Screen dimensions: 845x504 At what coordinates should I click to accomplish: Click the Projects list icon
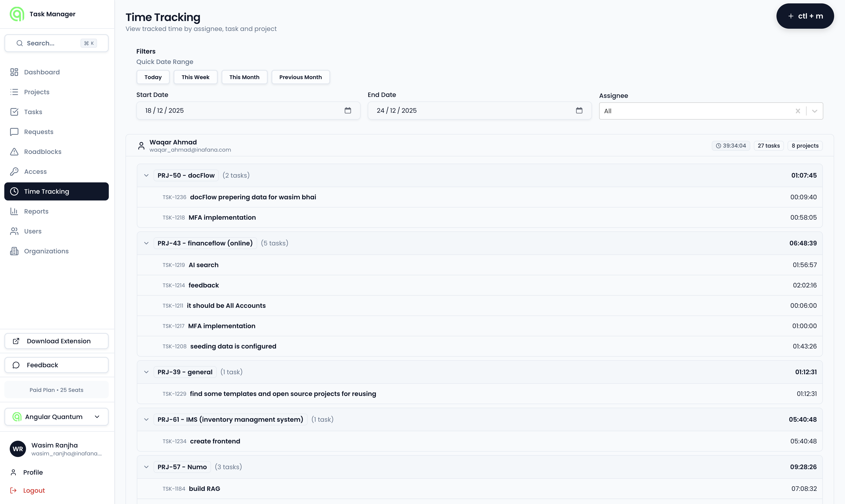pyautogui.click(x=14, y=92)
